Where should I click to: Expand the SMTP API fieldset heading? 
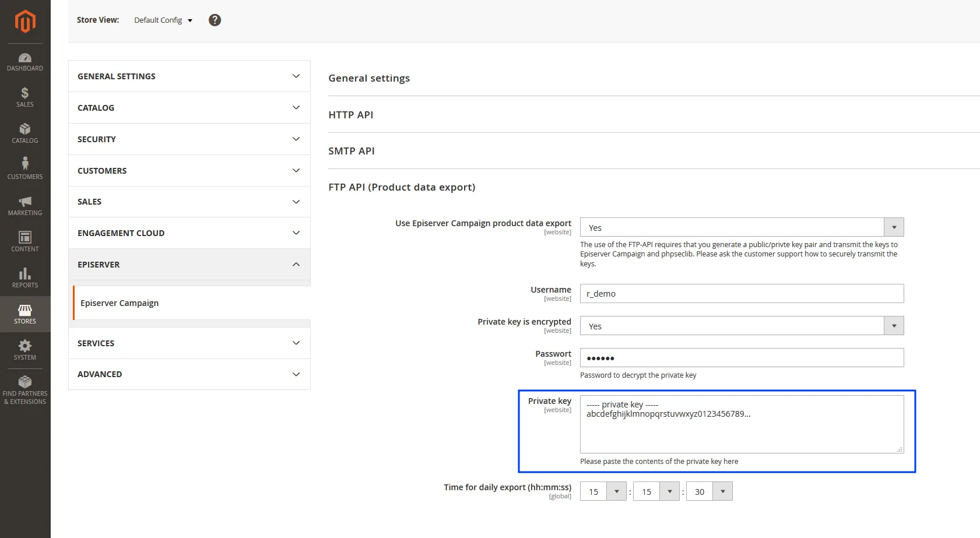352,151
